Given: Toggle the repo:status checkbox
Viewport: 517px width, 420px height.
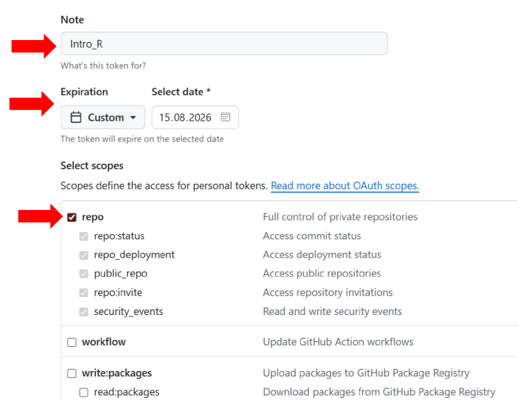Looking at the screenshot, I should [84, 236].
